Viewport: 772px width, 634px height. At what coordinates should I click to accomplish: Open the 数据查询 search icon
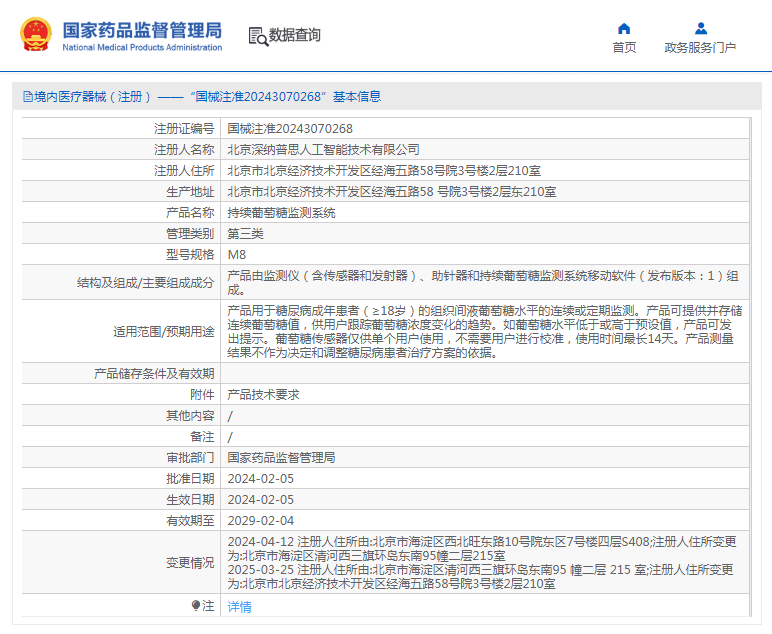258,36
